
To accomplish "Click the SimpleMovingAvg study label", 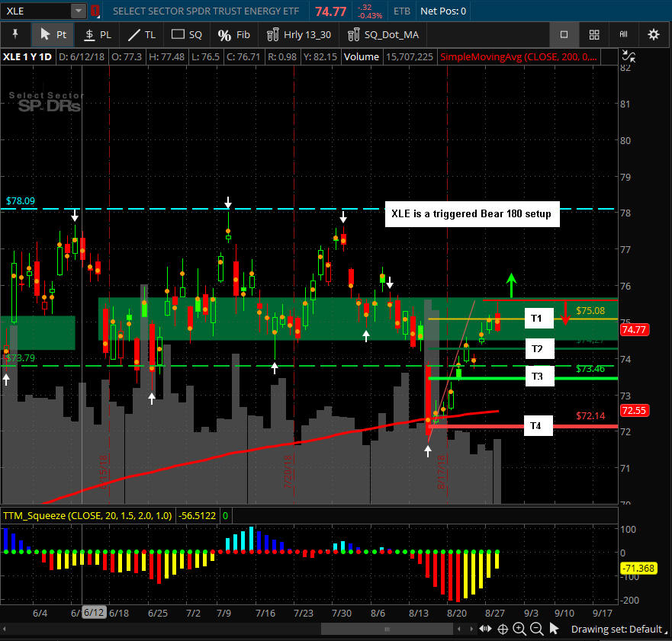I will pyautogui.click(x=519, y=56).
